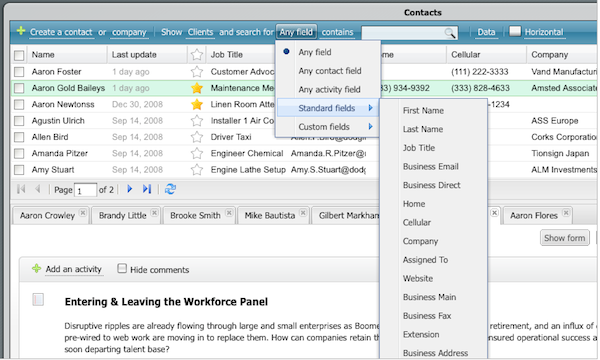Unstar the Aaron Gold Baileys contact
600x360 pixels.
197,88
